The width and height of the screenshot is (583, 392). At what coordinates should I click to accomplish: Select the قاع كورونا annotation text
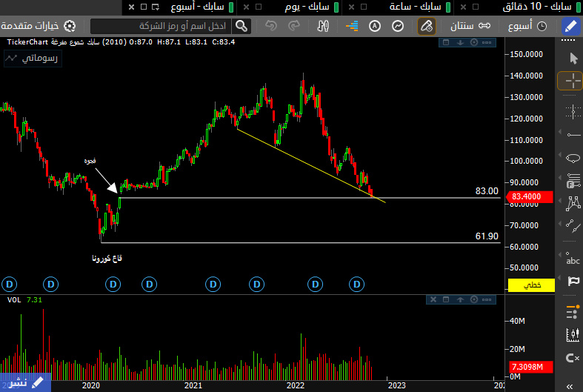(x=107, y=258)
